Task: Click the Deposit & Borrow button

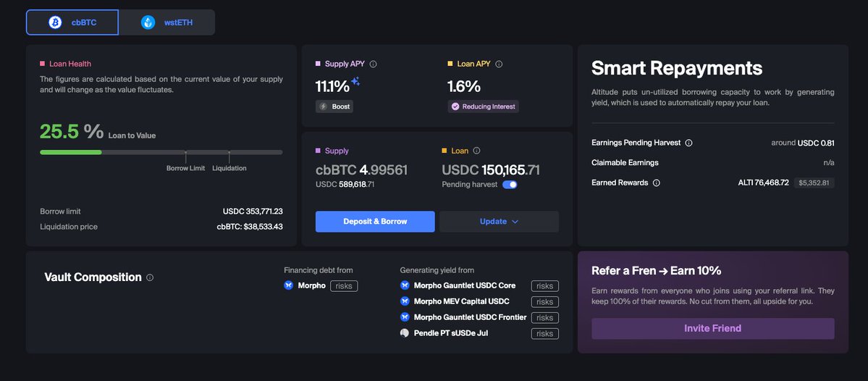Action: tap(375, 222)
